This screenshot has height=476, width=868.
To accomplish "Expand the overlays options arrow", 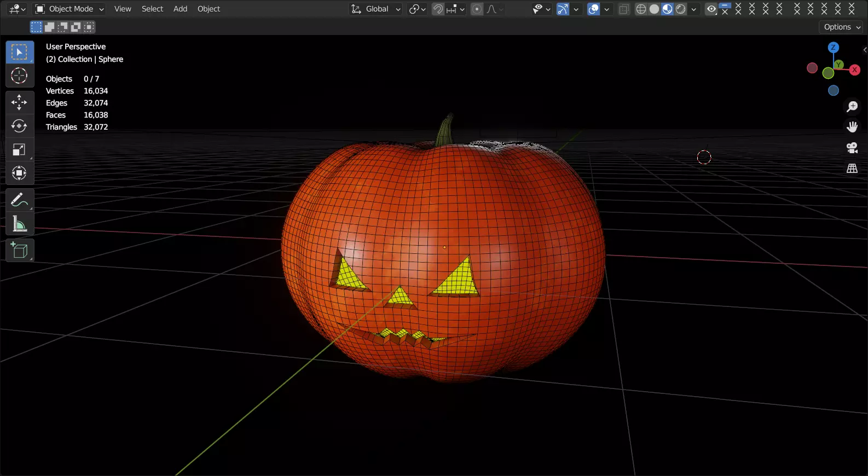I will [x=607, y=9].
